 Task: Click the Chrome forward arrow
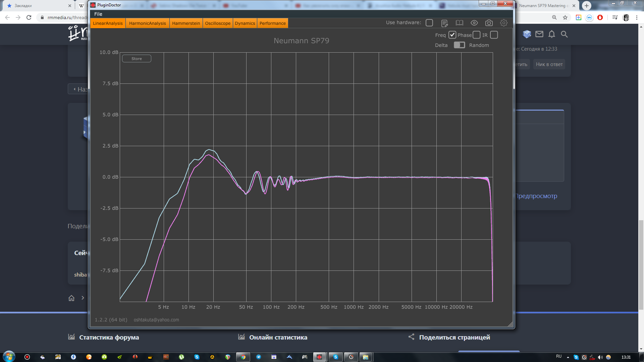18,17
